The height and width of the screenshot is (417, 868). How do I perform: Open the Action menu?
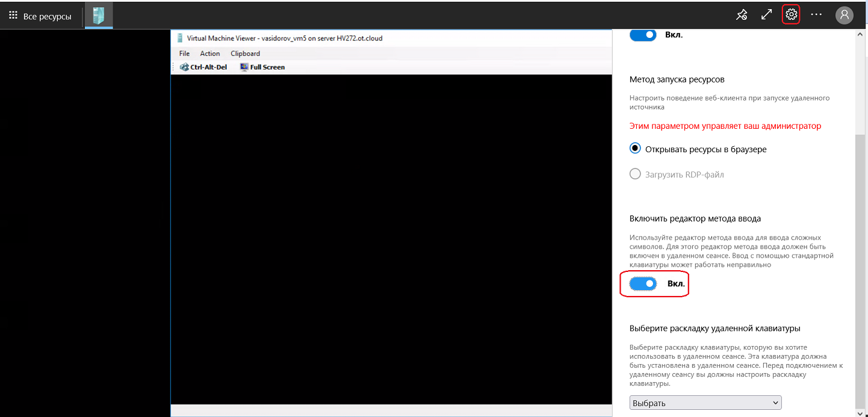[x=210, y=54]
